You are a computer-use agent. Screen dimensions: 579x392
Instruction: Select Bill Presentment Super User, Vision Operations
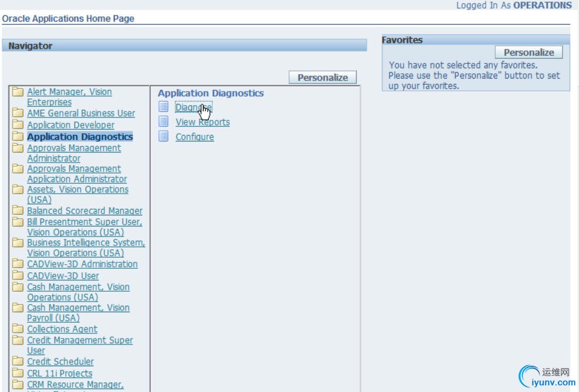84,227
